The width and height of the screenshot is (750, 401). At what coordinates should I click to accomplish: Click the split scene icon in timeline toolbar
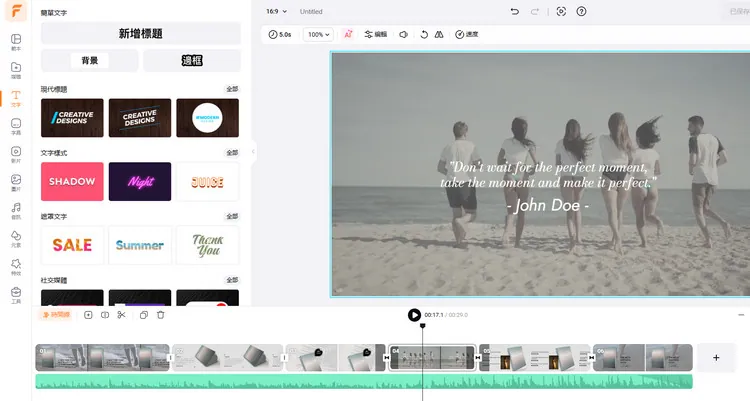point(105,315)
